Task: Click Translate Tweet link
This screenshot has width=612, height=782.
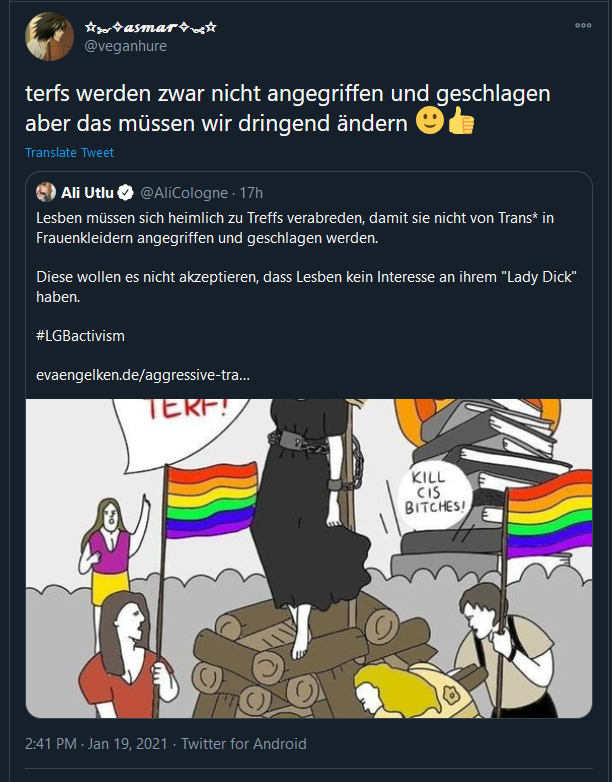Action: tap(69, 153)
